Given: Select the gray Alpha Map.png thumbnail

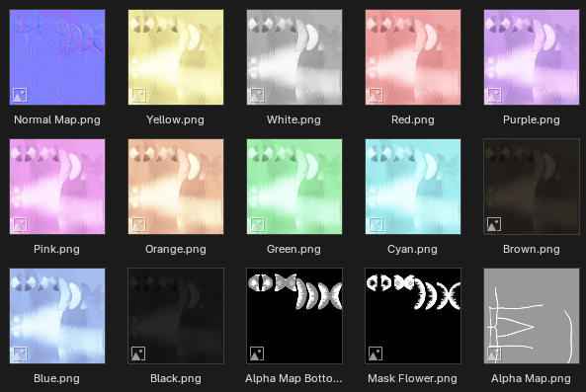Looking at the screenshot, I should [532, 316].
